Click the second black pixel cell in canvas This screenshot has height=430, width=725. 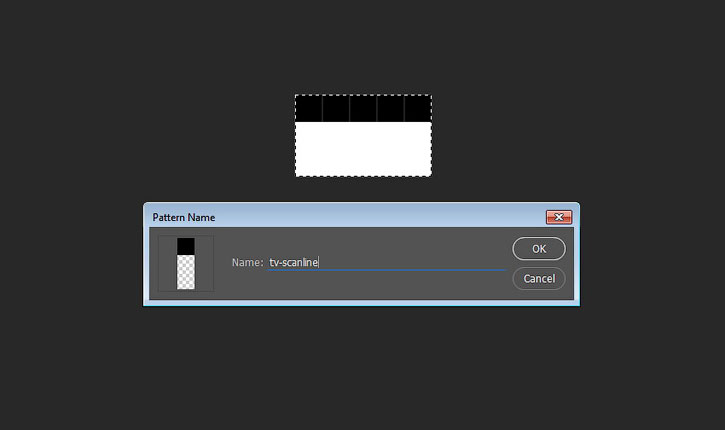pyautogui.click(x=336, y=109)
